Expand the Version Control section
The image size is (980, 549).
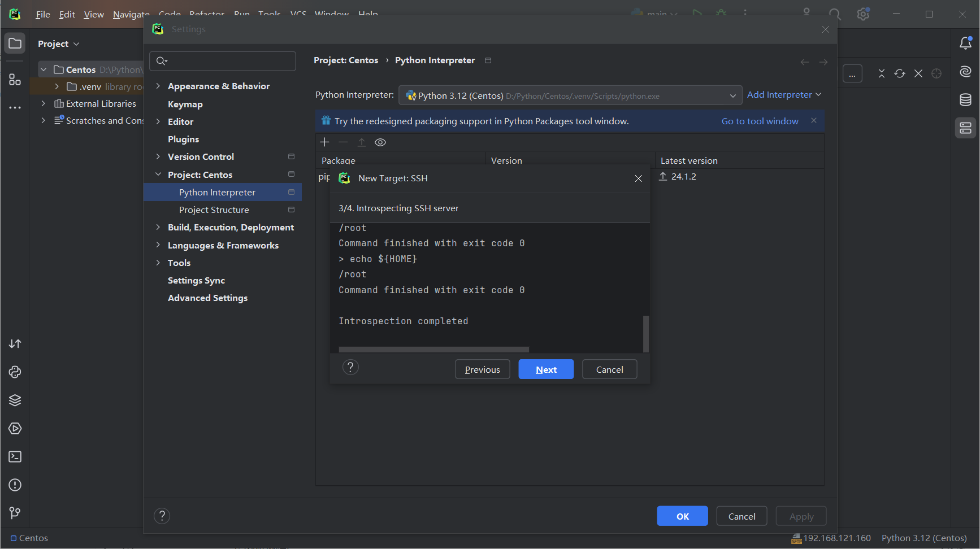pos(158,156)
